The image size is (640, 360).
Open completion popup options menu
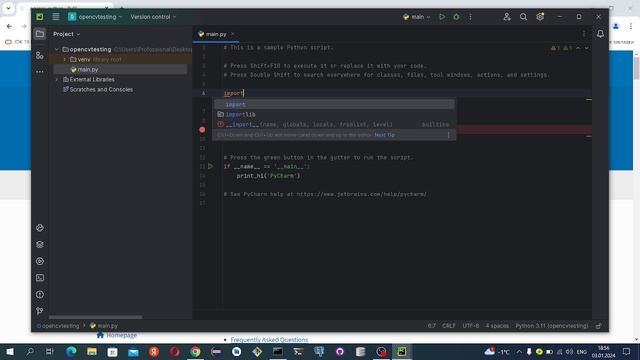[449, 135]
